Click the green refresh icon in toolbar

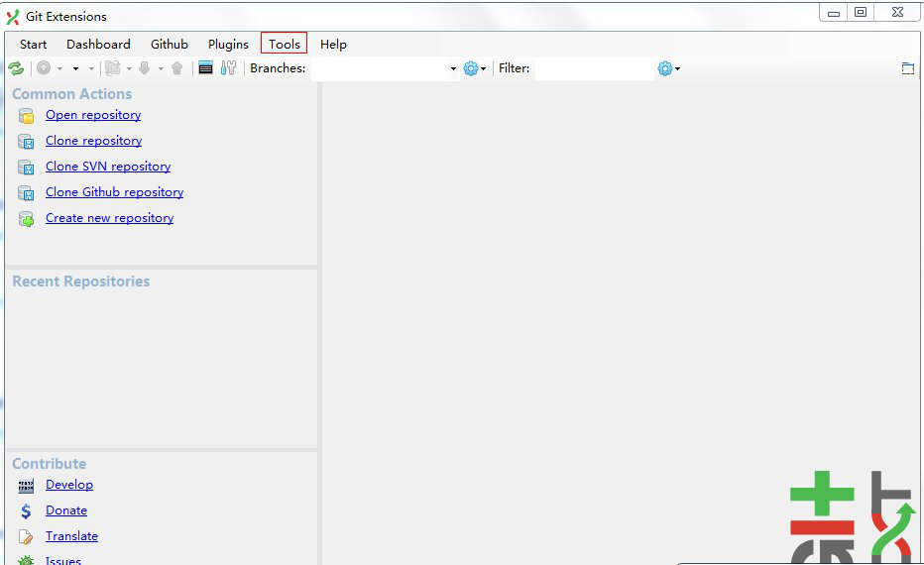pyautogui.click(x=16, y=68)
